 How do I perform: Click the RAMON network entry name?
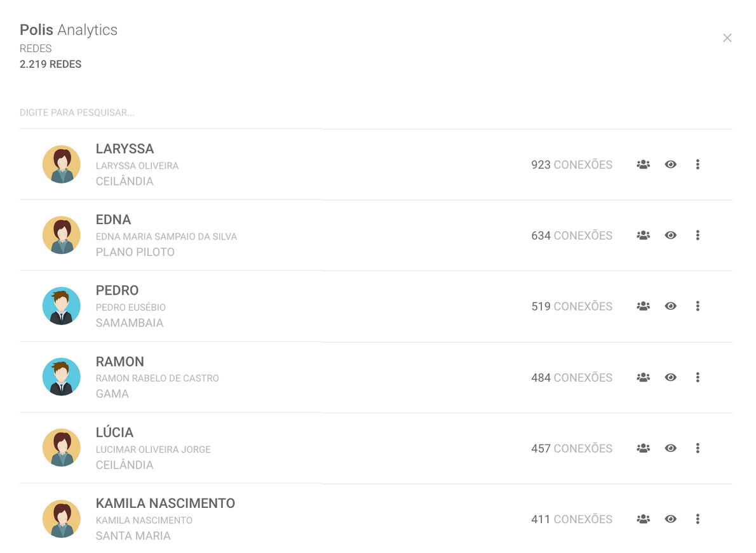pyautogui.click(x=120, y=362)
